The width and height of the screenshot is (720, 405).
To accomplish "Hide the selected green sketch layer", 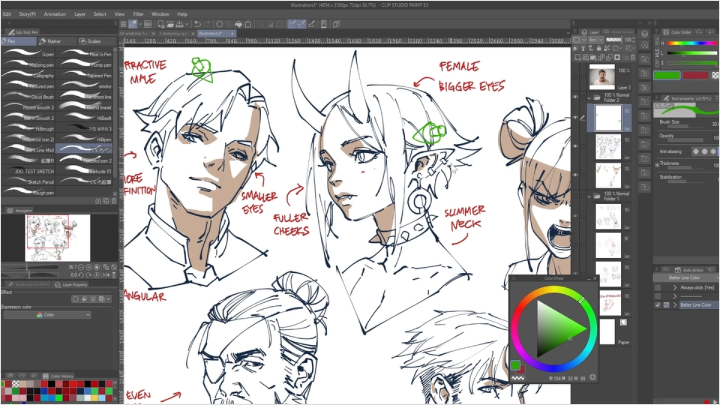I will pos(575,118).
